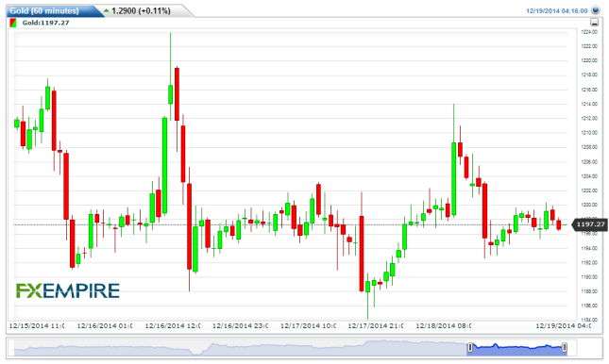Click the 12/19/2014 04:16:00 timestamp
The image size is (609, 364).
(556, 11)
